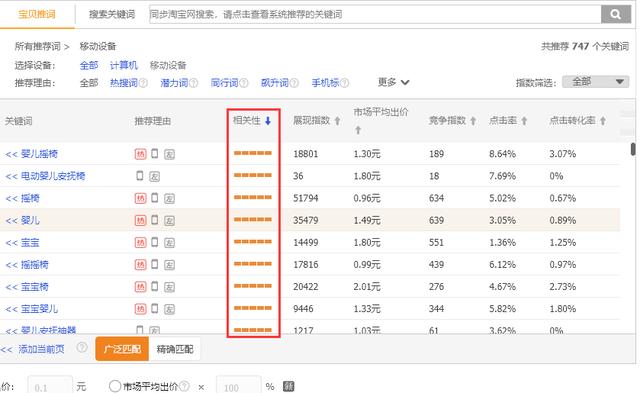Click the magnifier search button

coord(616,14)
